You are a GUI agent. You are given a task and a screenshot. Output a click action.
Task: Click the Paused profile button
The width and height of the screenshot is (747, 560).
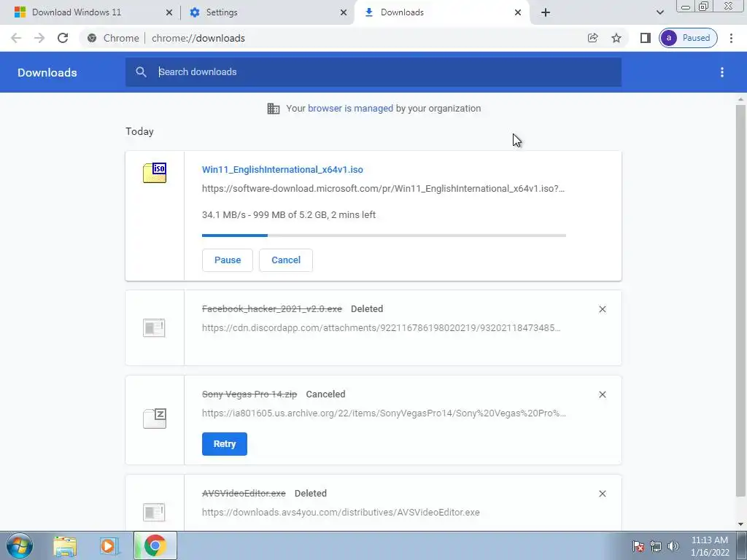(x=689, y=38)
